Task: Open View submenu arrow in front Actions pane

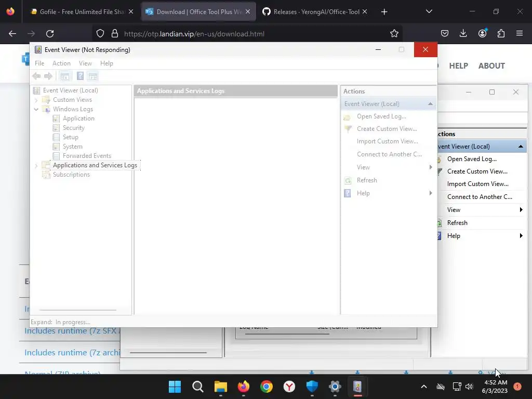Action: [x=431, y=167]
